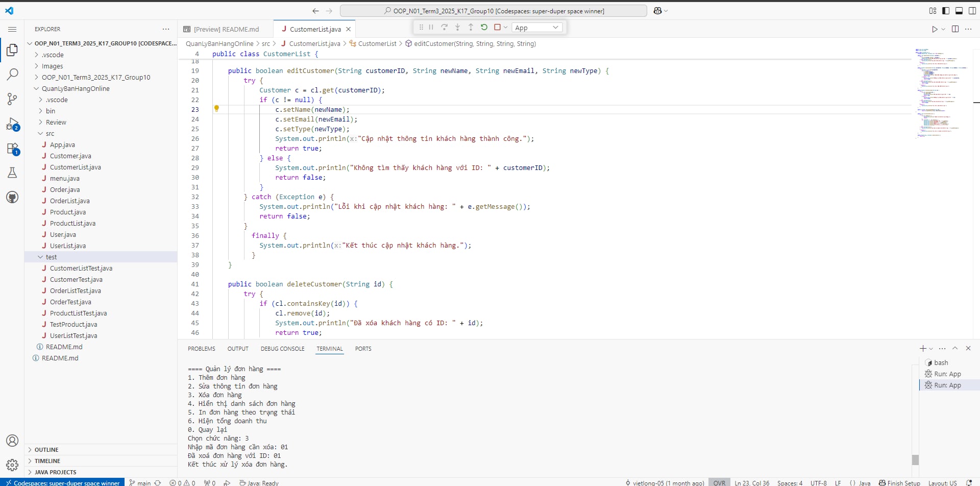The height and width of the screenshot is (486, 980).
Task: Switch to the DEBUG CONSOLE tab
Action: click(282, 349)
